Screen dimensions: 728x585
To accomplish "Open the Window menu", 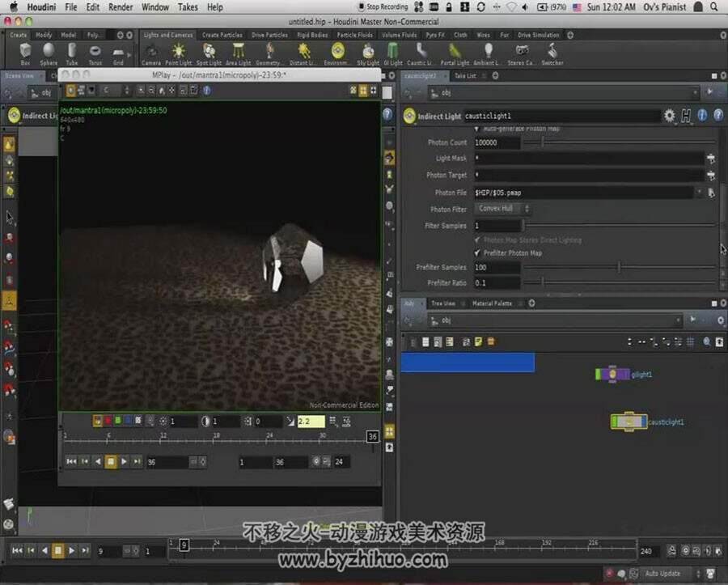I will tap(155, 7).
